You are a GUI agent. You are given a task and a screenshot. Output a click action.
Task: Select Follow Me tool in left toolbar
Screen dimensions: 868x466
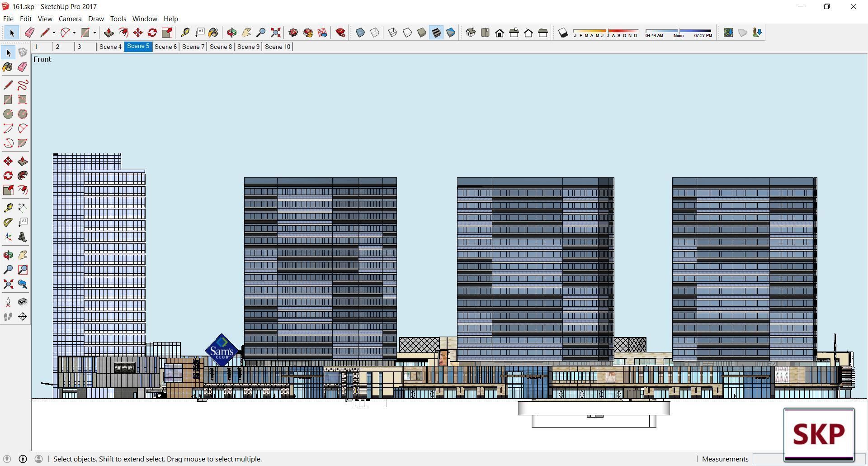[x=23, y=176]
